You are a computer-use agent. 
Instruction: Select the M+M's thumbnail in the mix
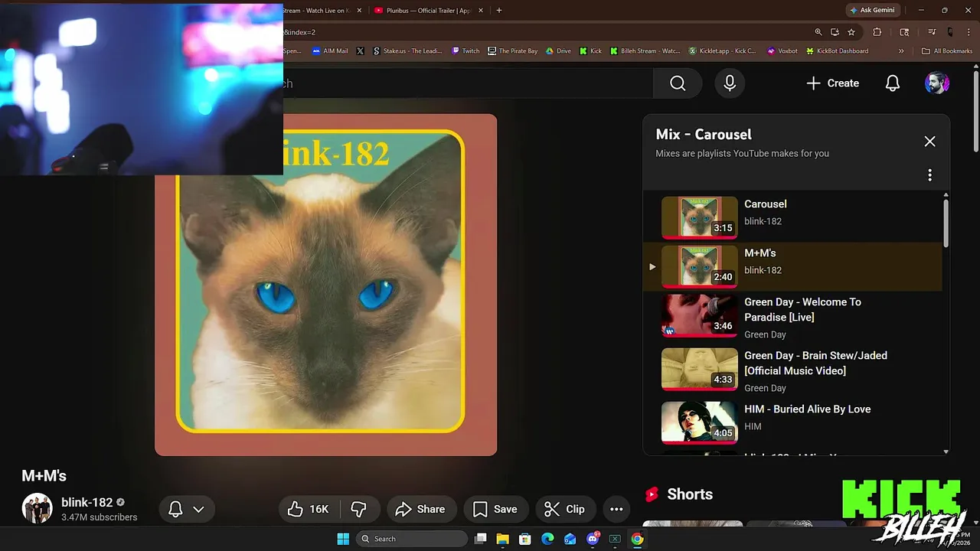(699, 266)
